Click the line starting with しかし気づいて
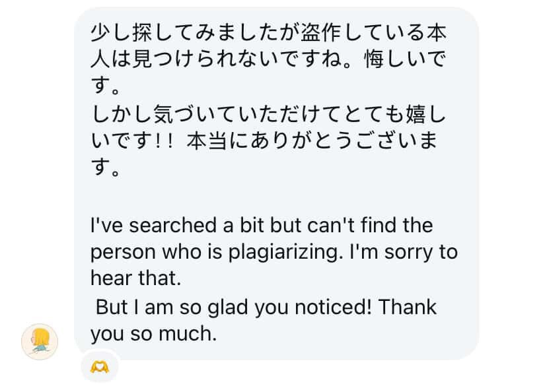The image size is (547, 392). pos(264,117)
